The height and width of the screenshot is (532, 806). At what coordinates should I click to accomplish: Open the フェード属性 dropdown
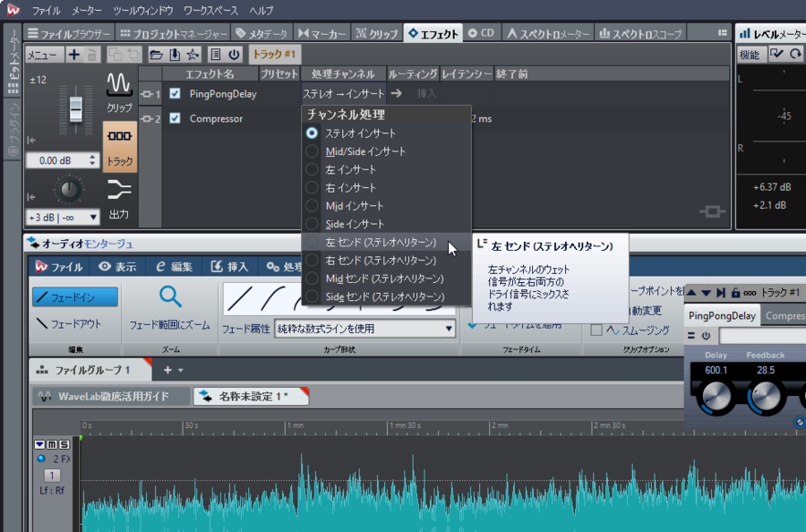click(x=365, y=329)
